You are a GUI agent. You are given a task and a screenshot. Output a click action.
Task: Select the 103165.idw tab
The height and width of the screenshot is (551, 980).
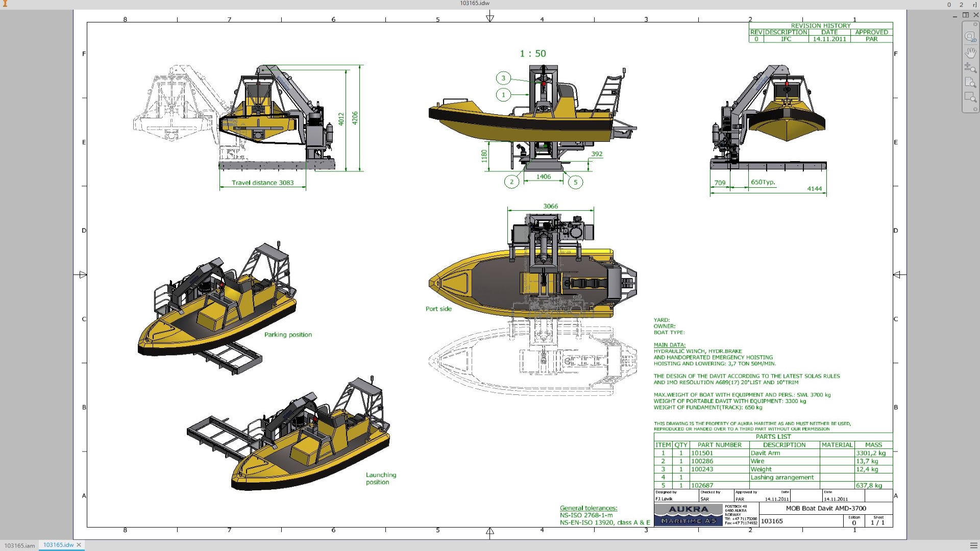pos(58,545)
